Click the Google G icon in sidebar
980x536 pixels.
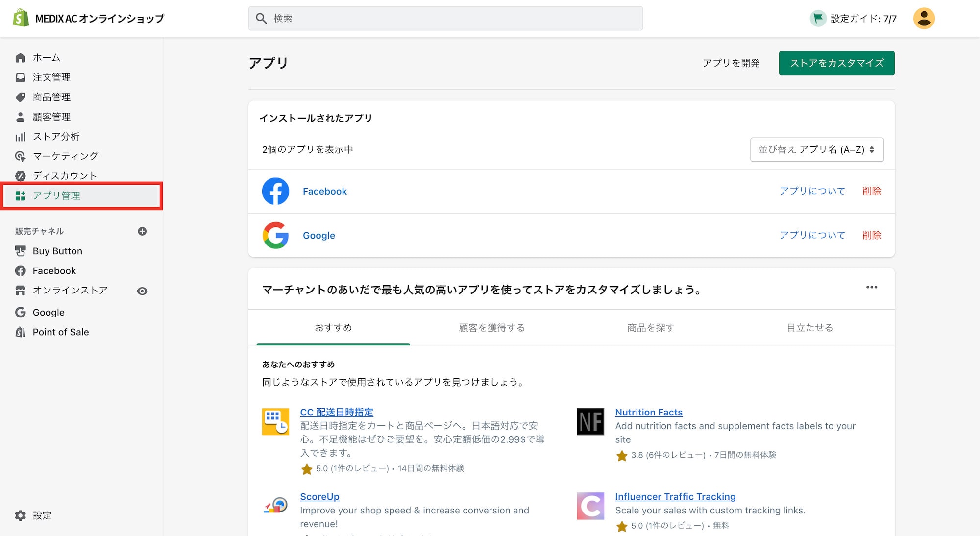[20, 313]
